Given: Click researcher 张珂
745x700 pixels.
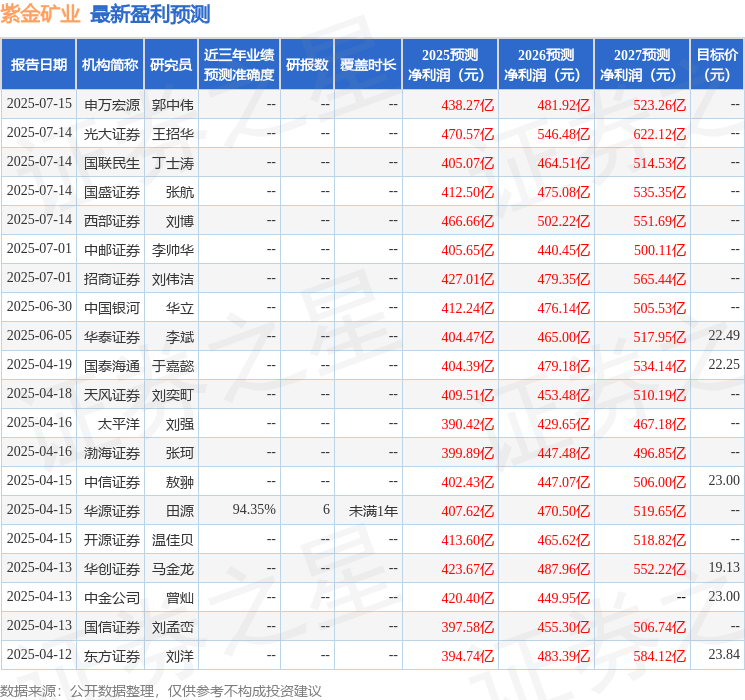Looking at the screenshot, I should [180, 453].
